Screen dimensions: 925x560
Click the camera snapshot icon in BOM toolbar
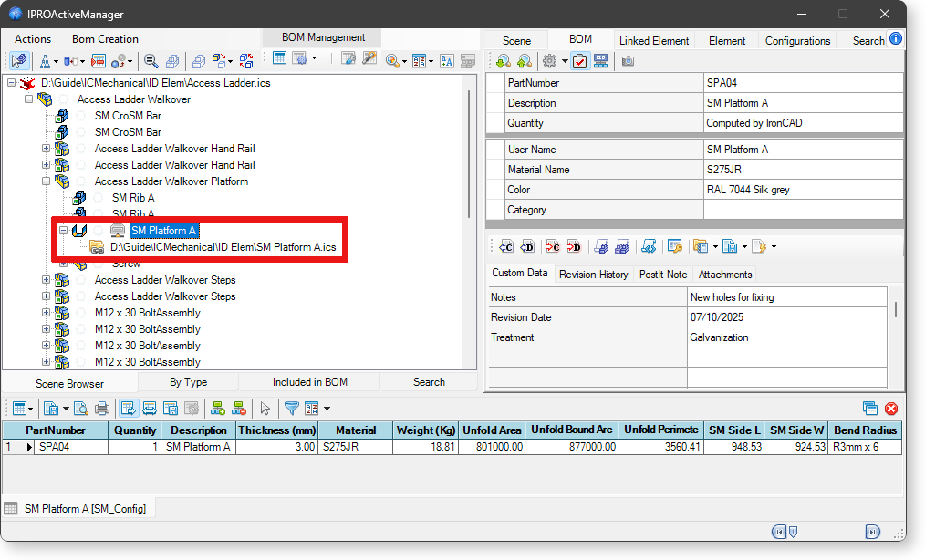coord(628,61)
